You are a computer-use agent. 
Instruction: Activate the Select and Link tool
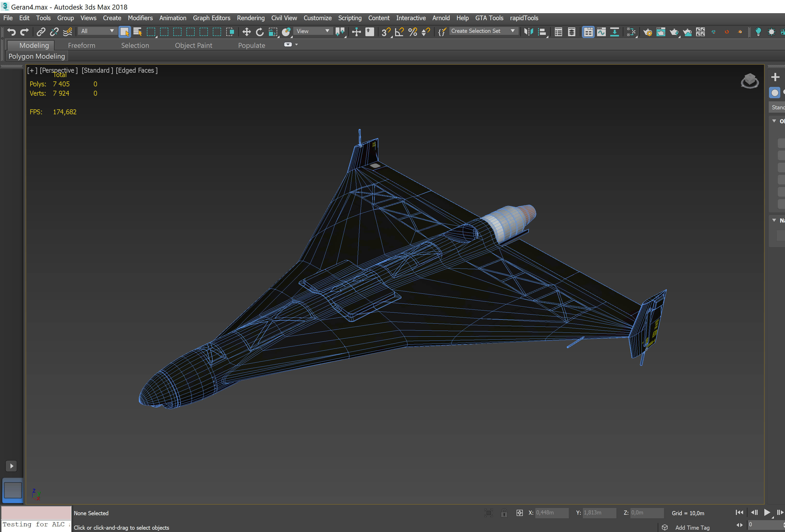[x=41, y=32]
